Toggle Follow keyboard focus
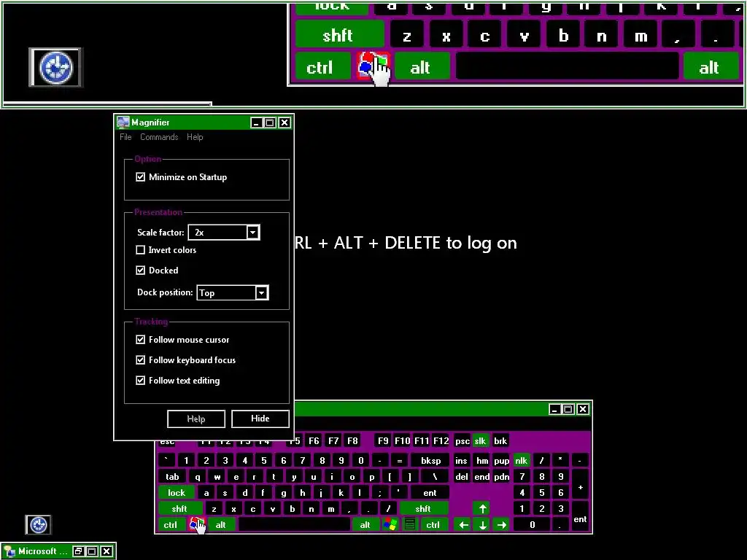The width and height of the screenshot is (747, 560). tap(140, 359)
